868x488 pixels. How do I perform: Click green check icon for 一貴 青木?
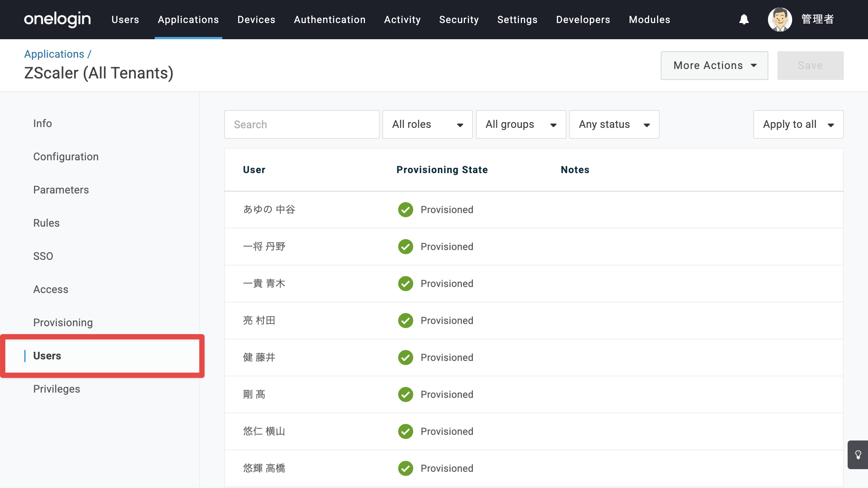pyautogui.click(x=406, y=284)
